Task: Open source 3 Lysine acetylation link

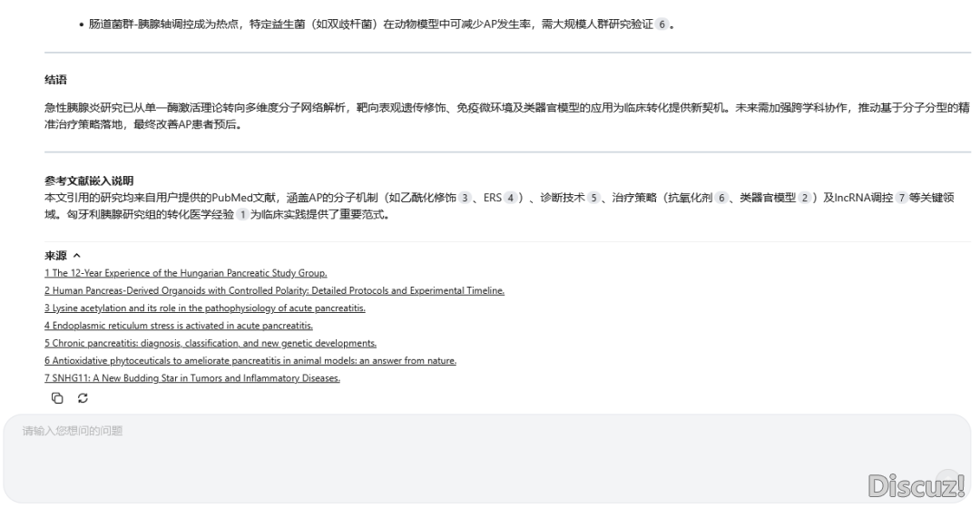Action: (205, 308)
